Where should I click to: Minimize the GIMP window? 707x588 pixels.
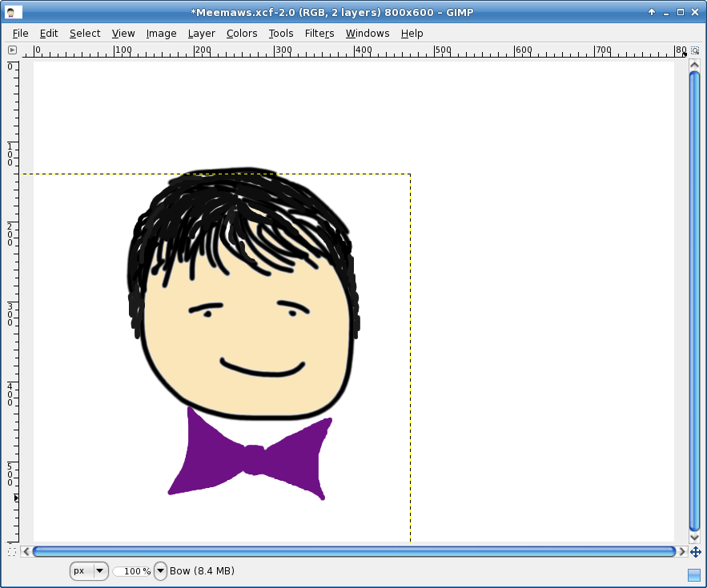[x=666, y=13]
